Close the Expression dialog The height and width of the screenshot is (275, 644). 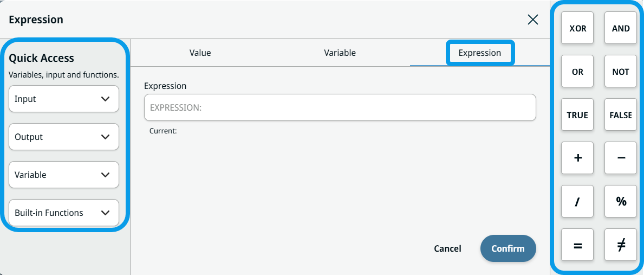533,20
